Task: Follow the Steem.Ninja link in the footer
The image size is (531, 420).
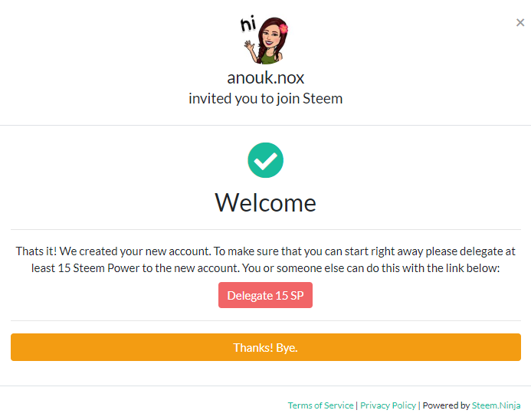Action: [497, 405]
